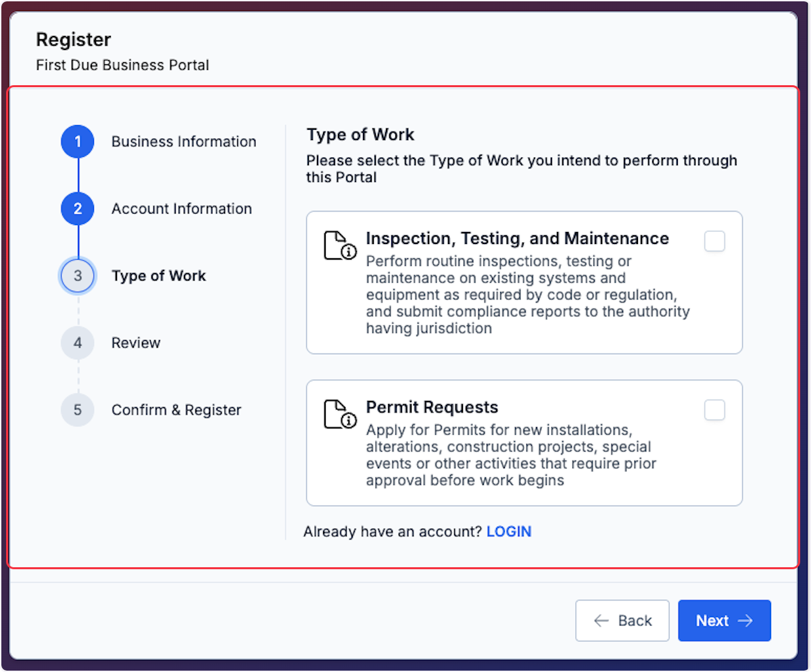Select step 1 circle in the stepper
Image resolution: width=811 pixels, height=672 pixels.
[x=78, y=142]
